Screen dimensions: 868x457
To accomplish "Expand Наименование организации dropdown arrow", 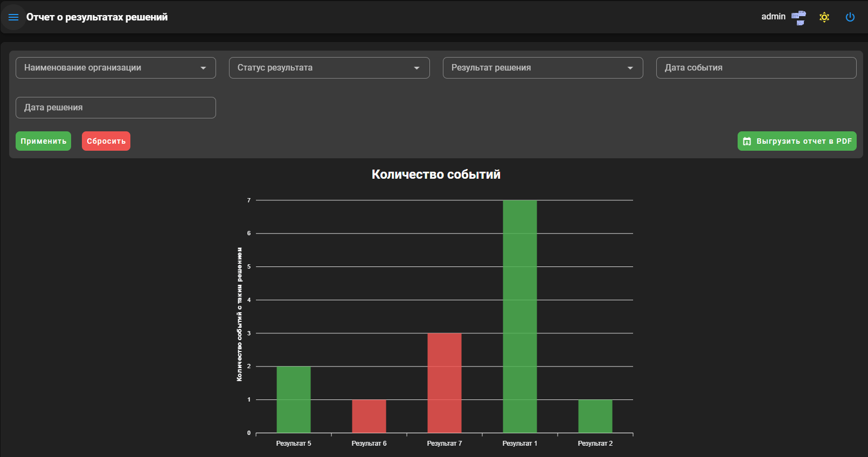I will point(203,68).
